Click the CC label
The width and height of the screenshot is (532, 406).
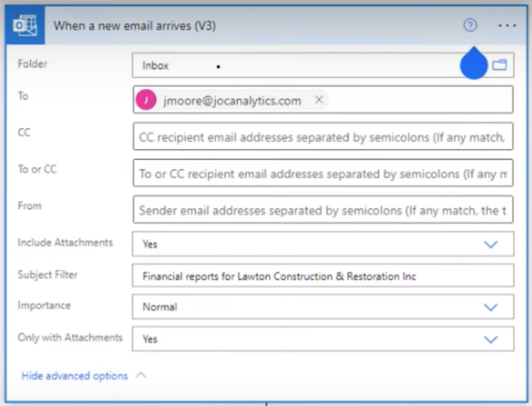coord(24,132)
